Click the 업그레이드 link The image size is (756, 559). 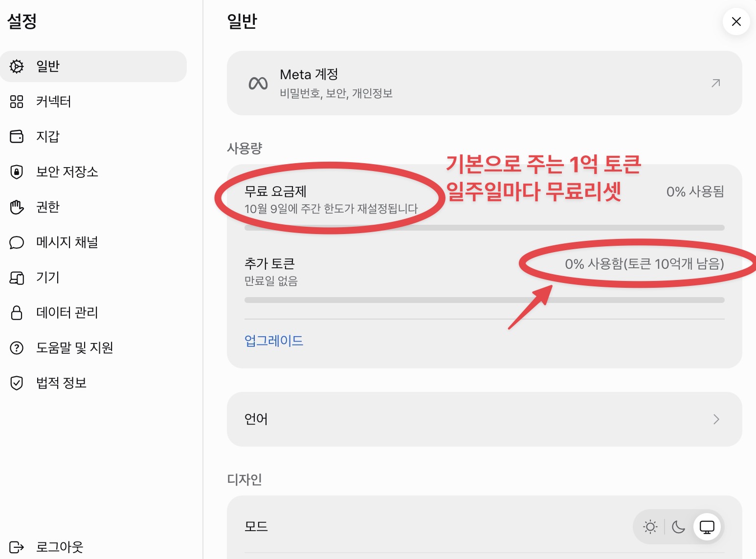[x=274, y=341]
